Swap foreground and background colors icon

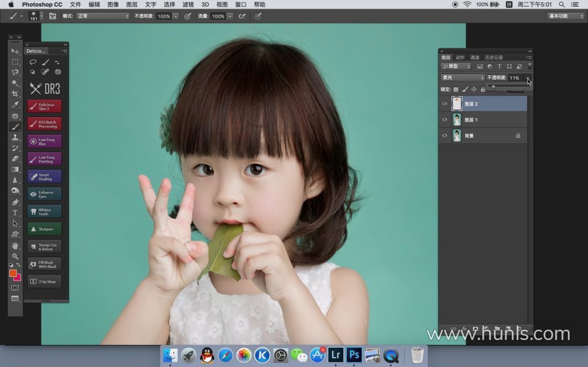tap(18, 265)
